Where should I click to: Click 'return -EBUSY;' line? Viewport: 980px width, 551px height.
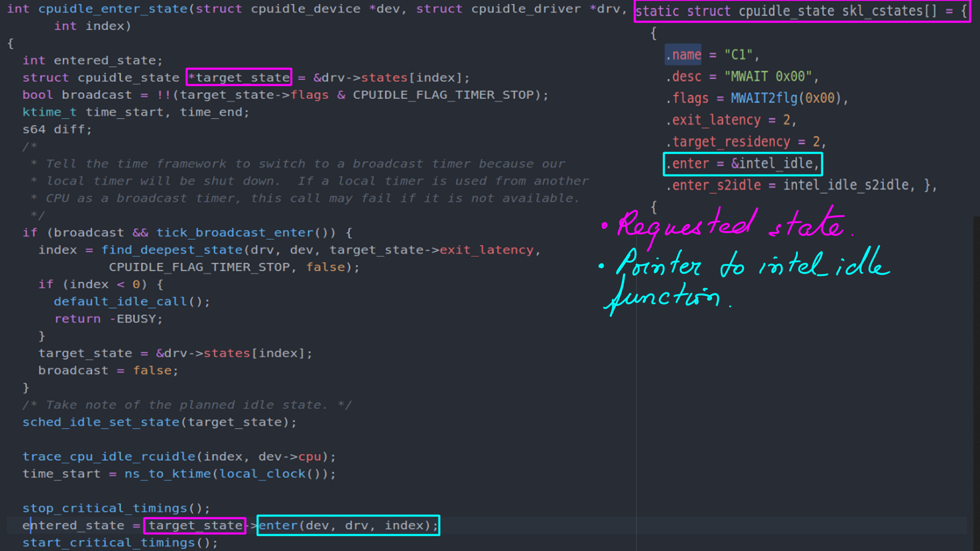[x=109, y=319]
